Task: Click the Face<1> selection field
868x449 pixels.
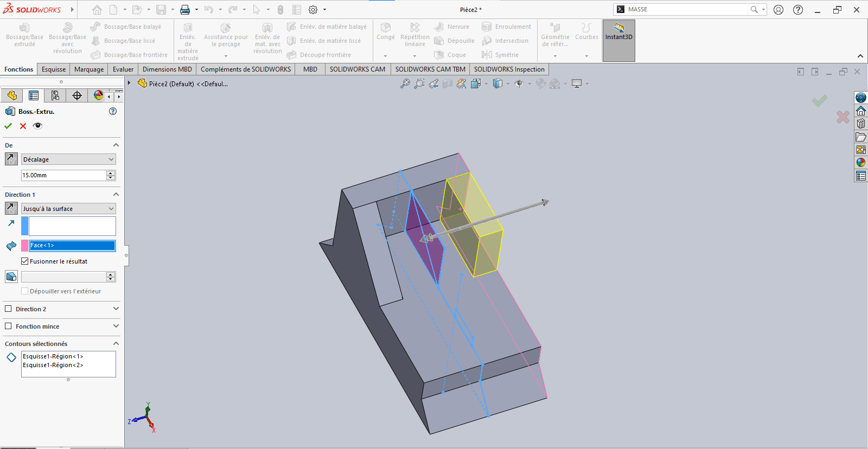Action: tap(72, 246)
